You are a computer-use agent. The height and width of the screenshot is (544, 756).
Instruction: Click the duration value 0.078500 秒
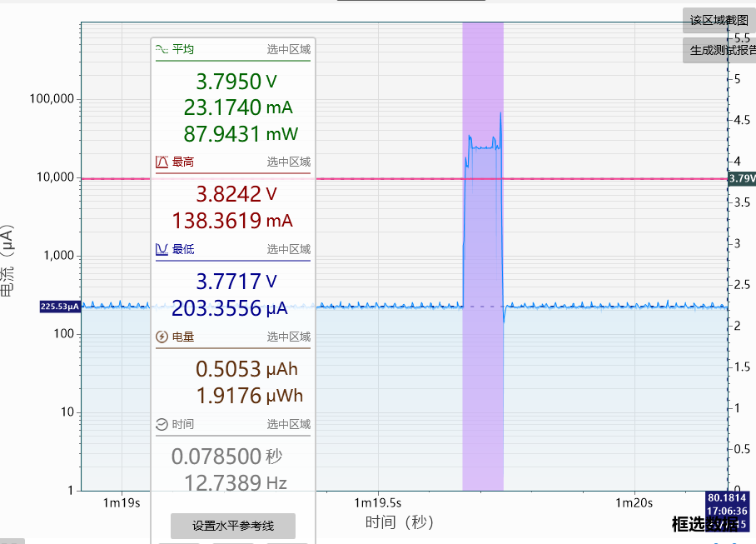tap(226, 457)
